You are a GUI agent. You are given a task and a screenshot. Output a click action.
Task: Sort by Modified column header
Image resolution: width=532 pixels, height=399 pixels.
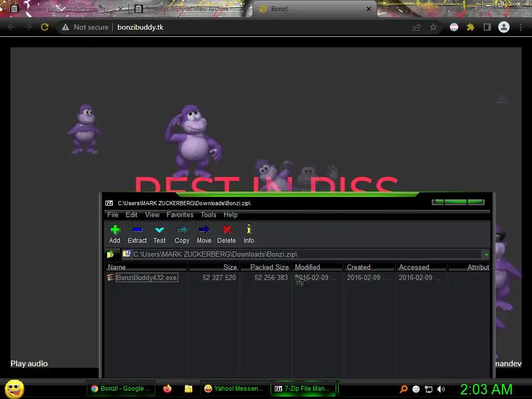(317, 267)
